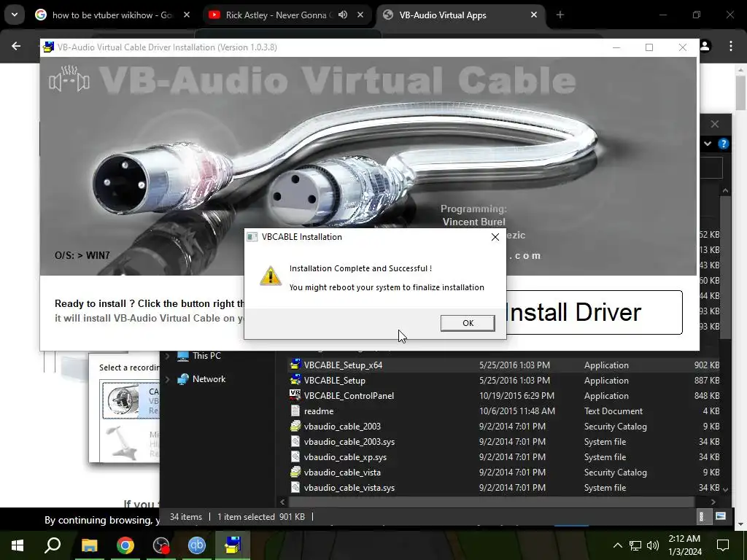Select the vbaudio_cable_2003 security catalog
The height and width of the screenshot is (560, 747).
click(x=503, y=426)
